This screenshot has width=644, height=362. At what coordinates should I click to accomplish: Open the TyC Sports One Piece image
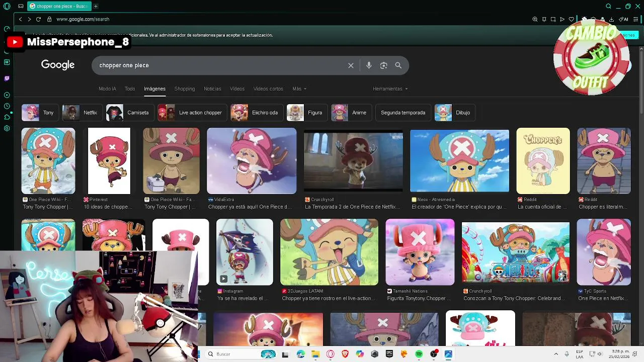pyautogui.click(x=604, y=252)
